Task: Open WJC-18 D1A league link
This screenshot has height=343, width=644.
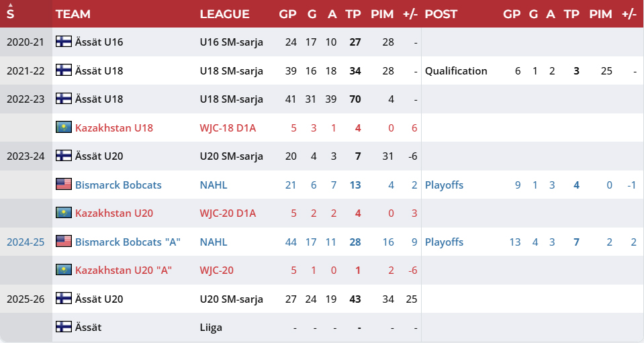Action: pyautogui.click(x=228, y=128)
